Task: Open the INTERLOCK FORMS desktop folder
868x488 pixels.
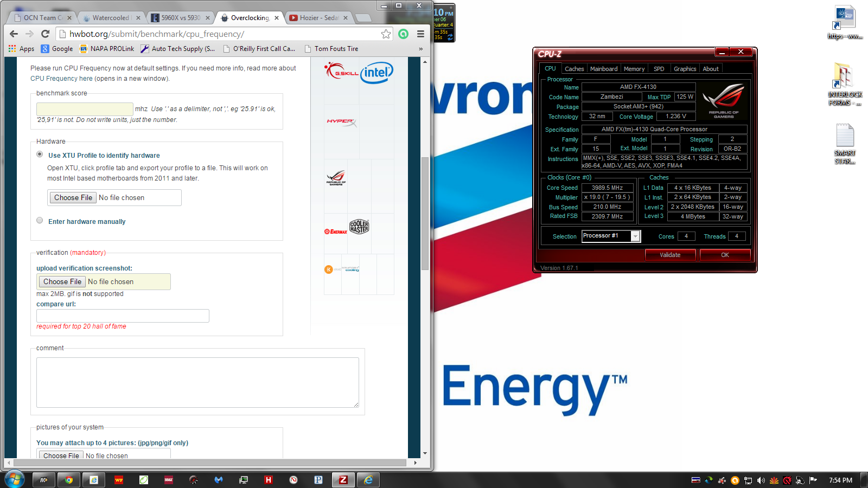Action: click(844, 84)
